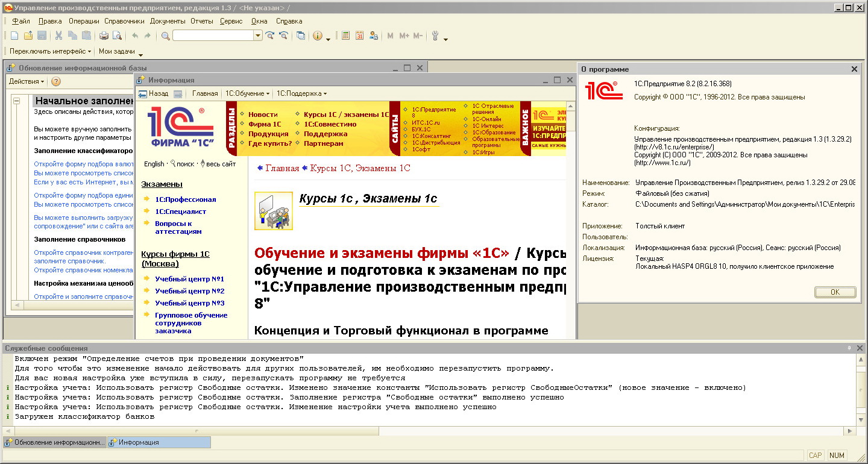Open the Действия dropdown menu
Image resolution: width=868 pixels, height=464 pixels.
27,81
